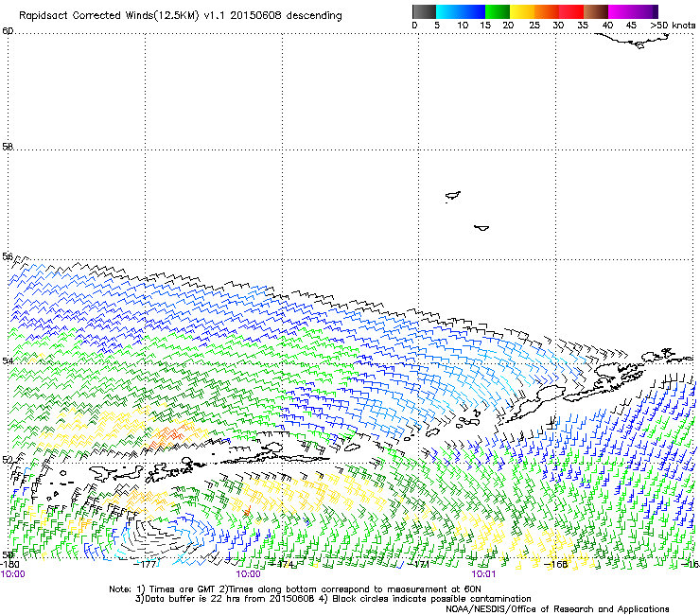This screenshot has height=615, width=700.
Task: Select the latitude label "52"
Action: [8, 459]
